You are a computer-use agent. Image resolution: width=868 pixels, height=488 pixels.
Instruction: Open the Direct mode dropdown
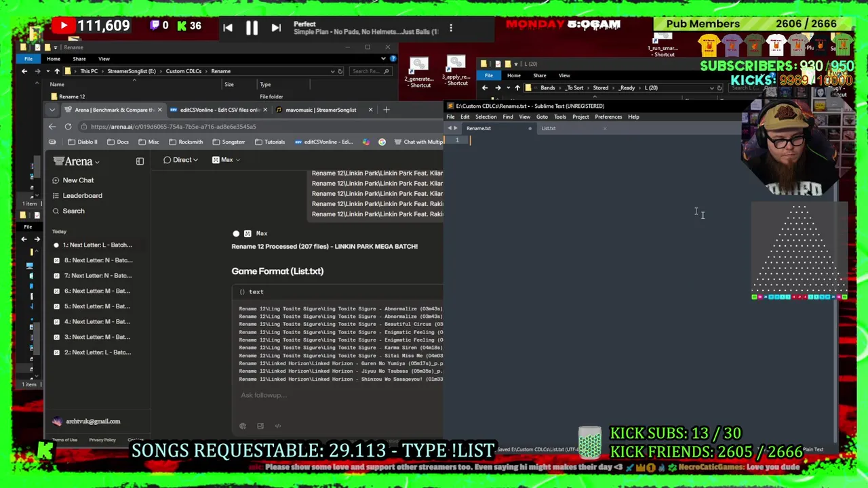tap(180, 160)
